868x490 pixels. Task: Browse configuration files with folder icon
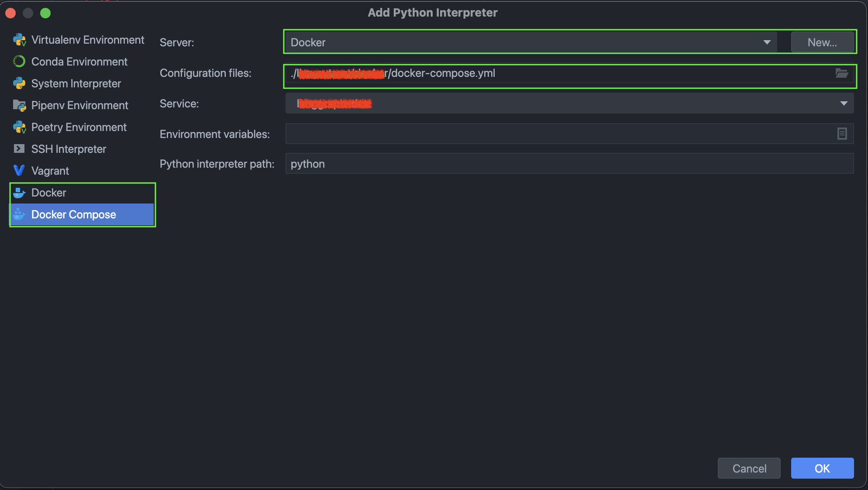pyautogui.click(x=841, y=73)
